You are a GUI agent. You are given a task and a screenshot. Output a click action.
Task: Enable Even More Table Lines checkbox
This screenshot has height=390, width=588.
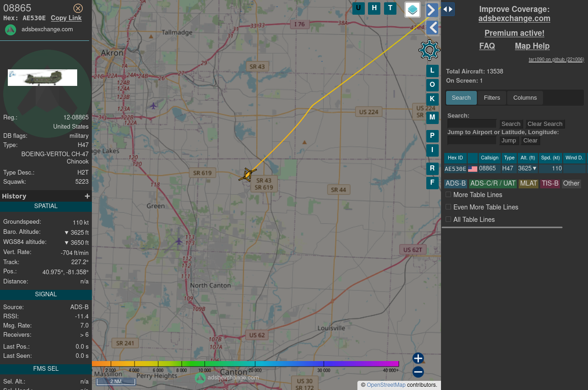click(x=448, y=207)
